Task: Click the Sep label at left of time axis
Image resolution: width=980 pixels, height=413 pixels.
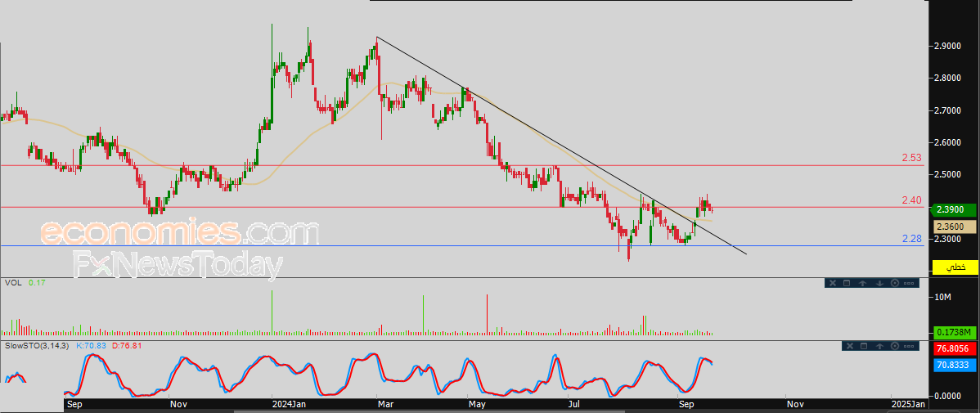Action: [x=74, y=405]
